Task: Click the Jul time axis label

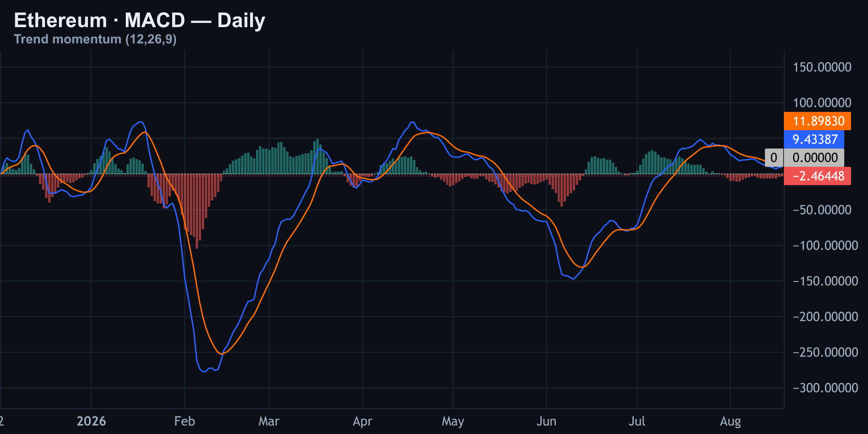Action: click(x=637, y=421)
